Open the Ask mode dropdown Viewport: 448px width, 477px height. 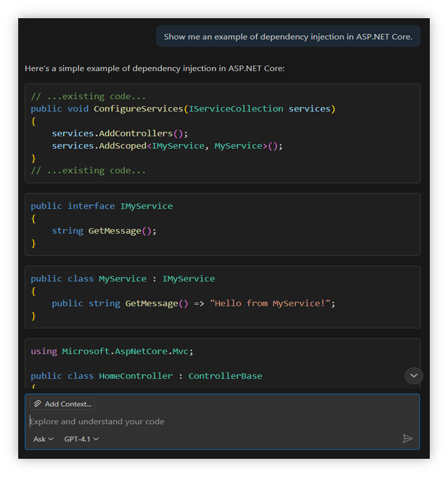43,439
